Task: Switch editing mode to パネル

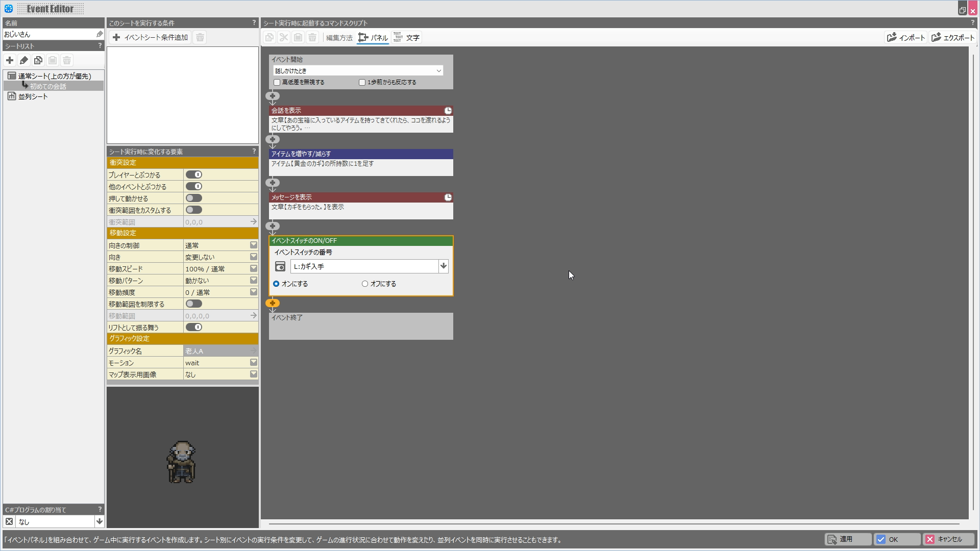Action: point(373,38)
